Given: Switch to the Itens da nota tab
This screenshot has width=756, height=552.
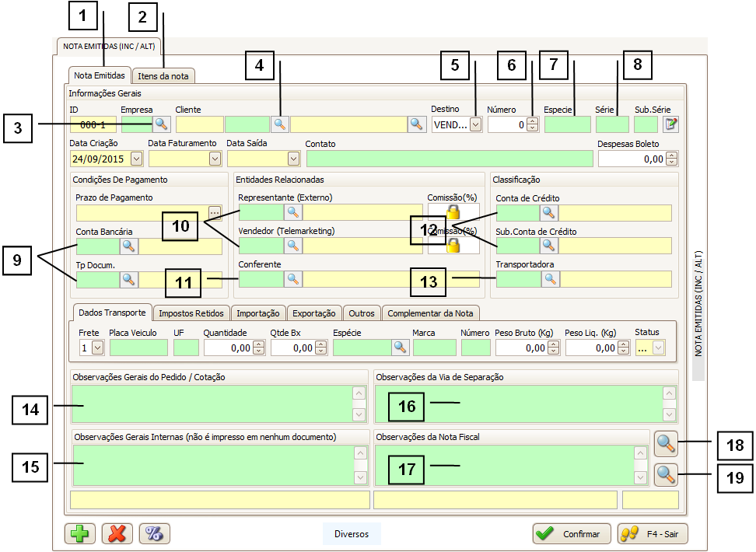Looking at the screenshot, I should click(x=163, y=75).
